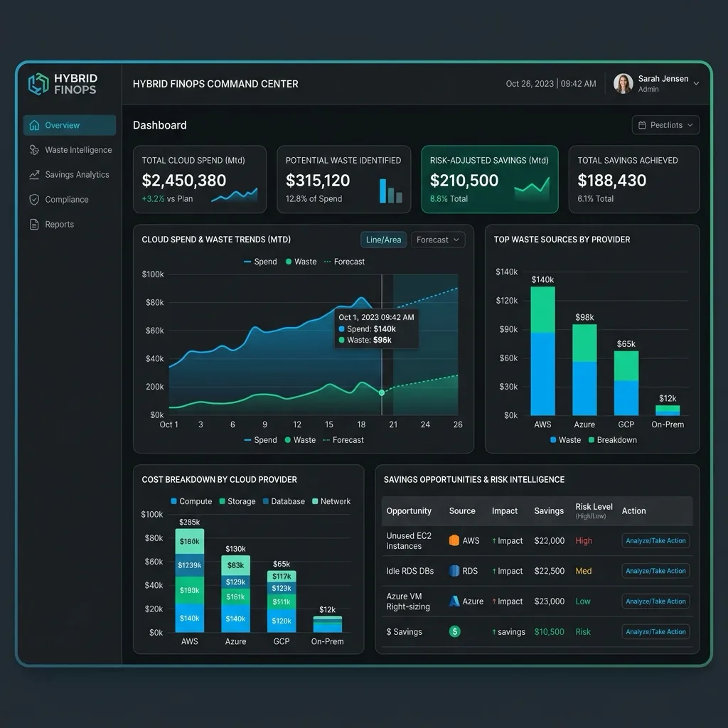Toggle Spend series in top legend
The height and width of the screenshot is (728, 728).
coord(260,262)
